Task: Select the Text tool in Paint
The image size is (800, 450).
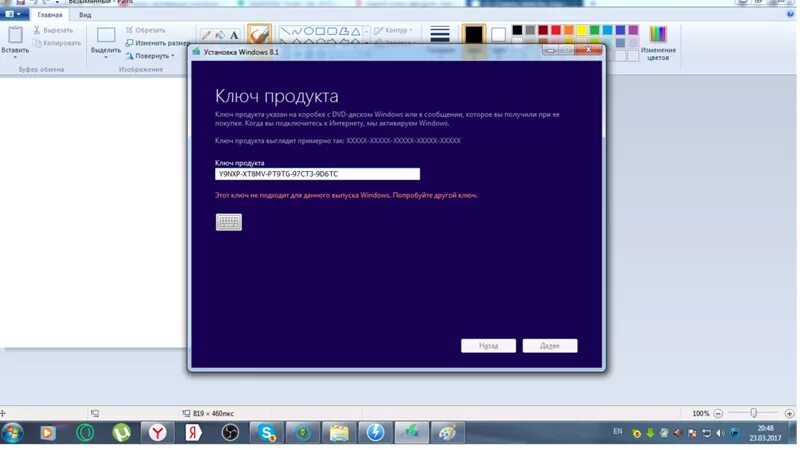Action: (234, 35)
